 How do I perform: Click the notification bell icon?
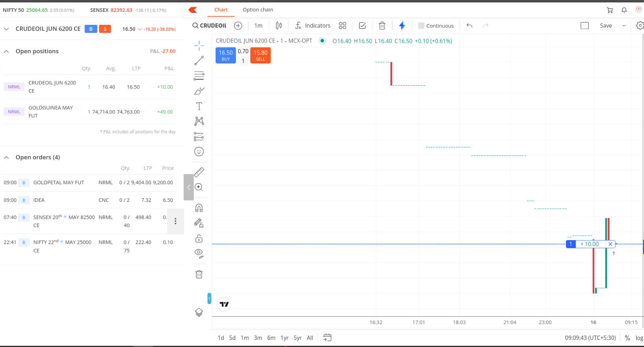[x=624, y=10]
